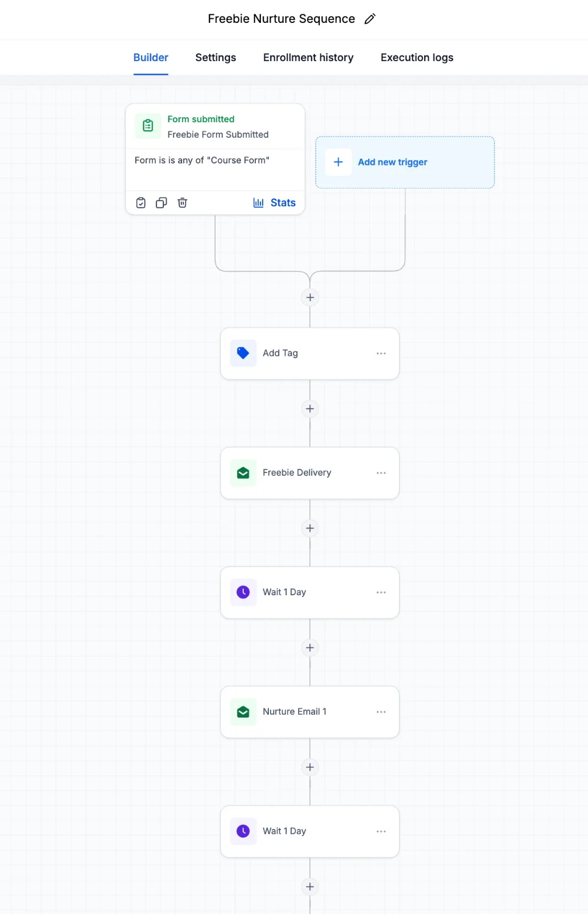Add a step above Nurture Email 1
Image resolution: width=588 pixels, height=914 pixels.
310,648
